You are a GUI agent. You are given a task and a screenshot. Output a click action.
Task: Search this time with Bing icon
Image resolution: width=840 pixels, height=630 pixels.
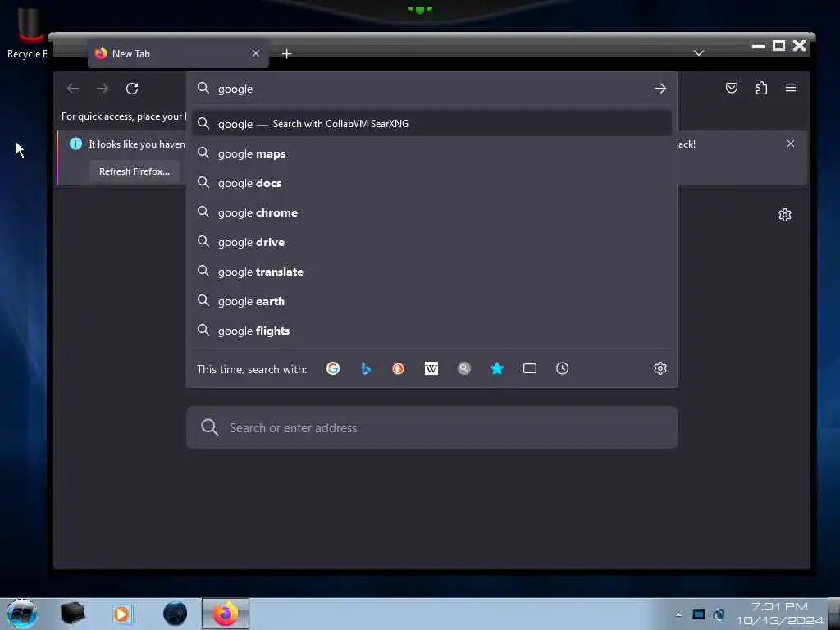[366, 368]
